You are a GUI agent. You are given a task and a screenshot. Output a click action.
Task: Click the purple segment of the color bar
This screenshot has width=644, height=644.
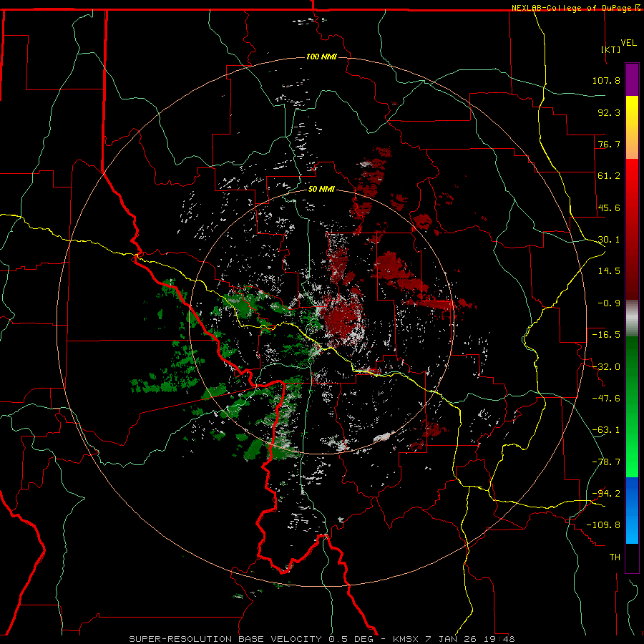click(632, 79)
